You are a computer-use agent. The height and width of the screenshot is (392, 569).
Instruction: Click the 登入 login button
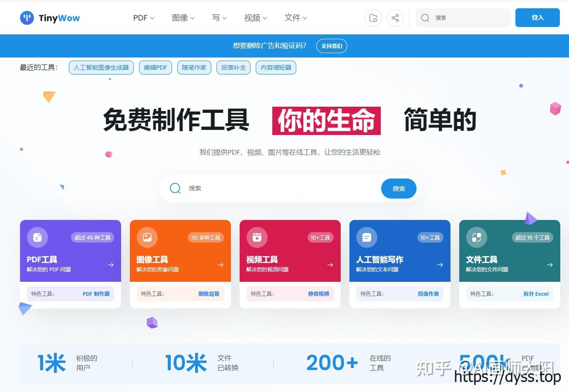coord(537,18)
